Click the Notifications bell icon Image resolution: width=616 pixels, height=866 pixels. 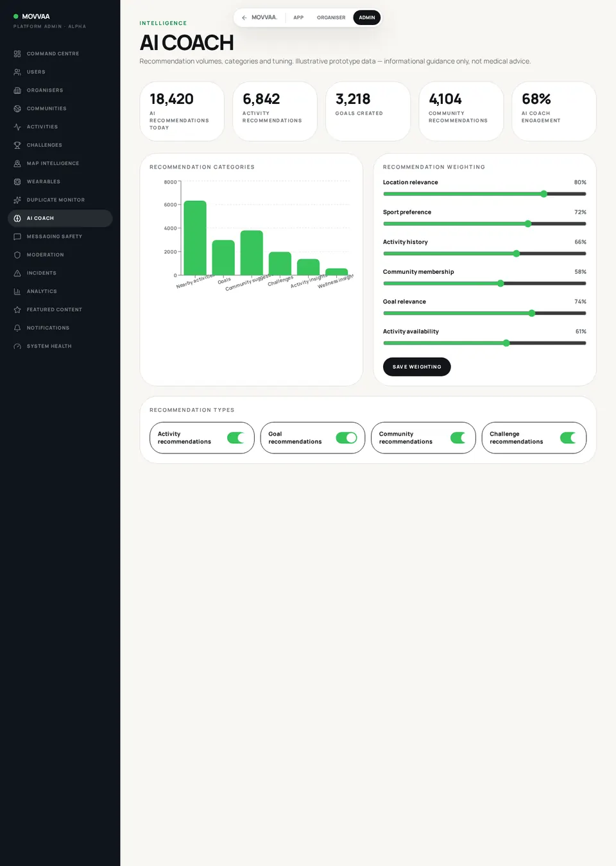[17, 328]
